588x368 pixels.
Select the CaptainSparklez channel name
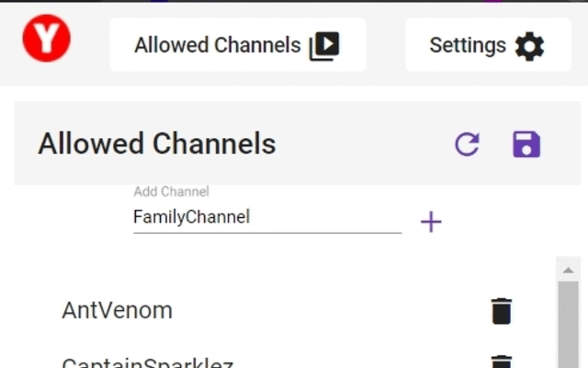pyautogui.click(x=147, y=362)
